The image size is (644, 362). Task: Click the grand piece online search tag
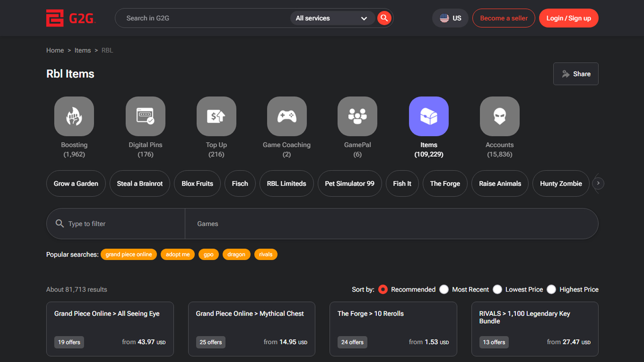[128, 254]
